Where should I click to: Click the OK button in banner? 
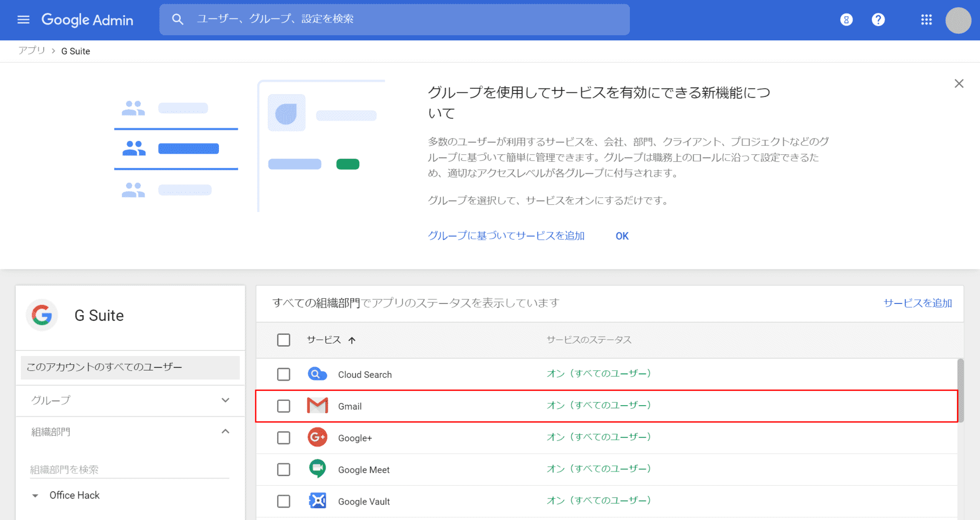[622, 236]
